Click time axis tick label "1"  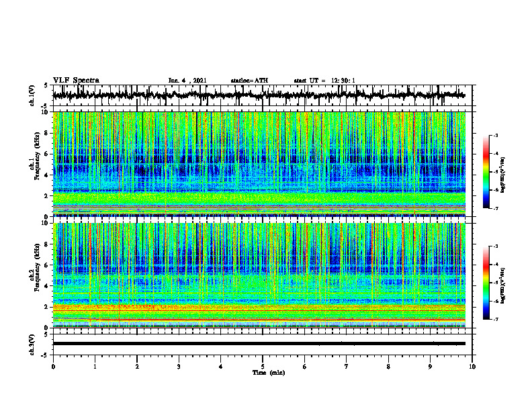pyautogui.click(x=95, y=367)
